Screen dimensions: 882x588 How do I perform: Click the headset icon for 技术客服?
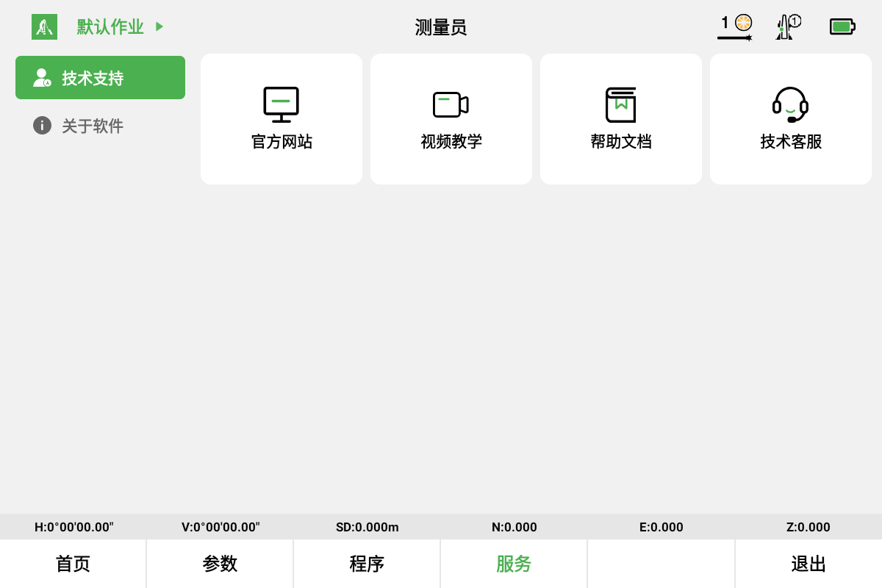pyautogui.click(x=791, y=104)
